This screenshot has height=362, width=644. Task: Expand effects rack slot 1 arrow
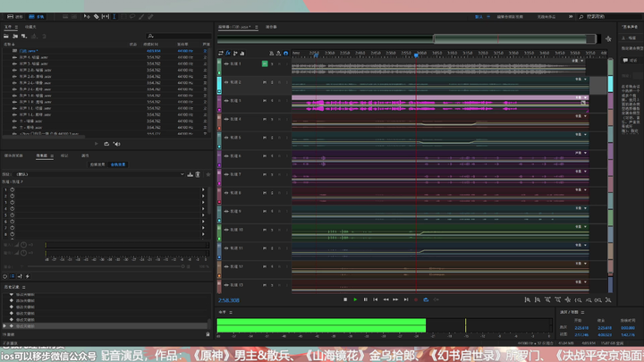pyautogui.click(x=203, y=189)
